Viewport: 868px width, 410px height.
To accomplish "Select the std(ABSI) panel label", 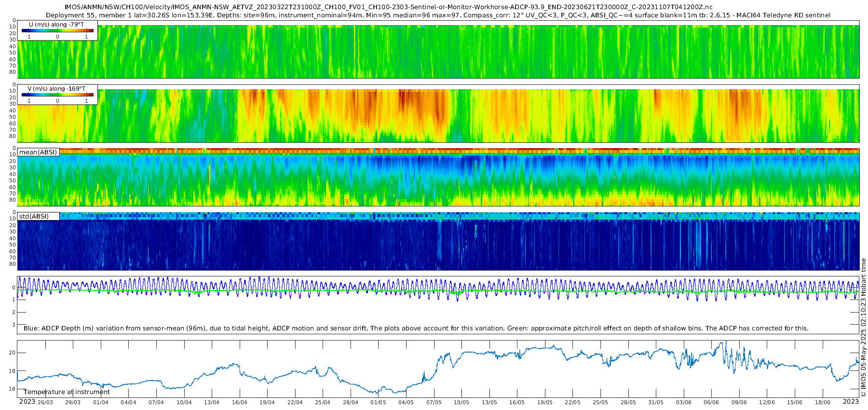I will click(x=38, y=216).
